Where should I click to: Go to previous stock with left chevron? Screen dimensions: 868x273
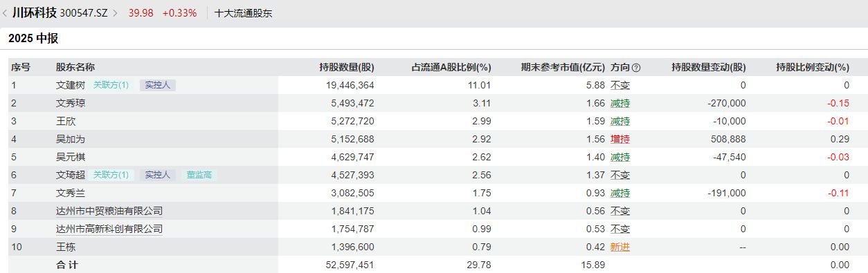point(6,13)
